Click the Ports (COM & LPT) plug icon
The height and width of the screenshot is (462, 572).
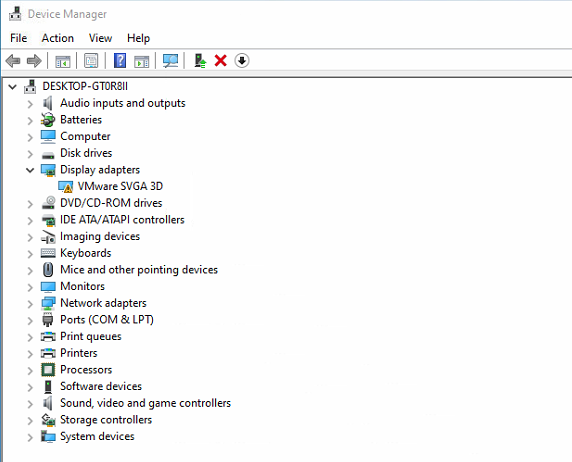[48, 320]
